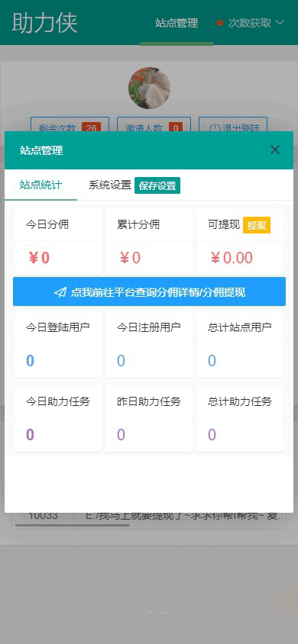Click the 邀请人数 button
The width and height of the screenshot is (298, 644).
point(154,126)
